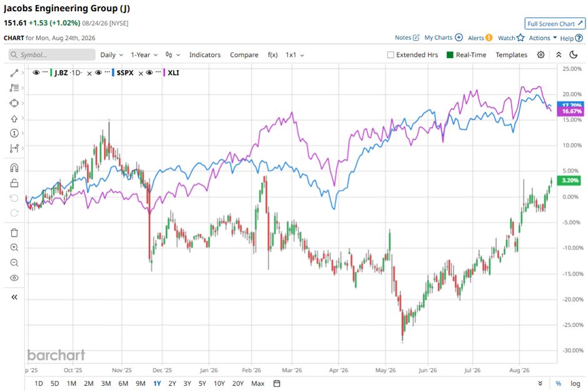Zoom in on the chart
The height and width of the screenshot is (392, 588).
point(14,248)
